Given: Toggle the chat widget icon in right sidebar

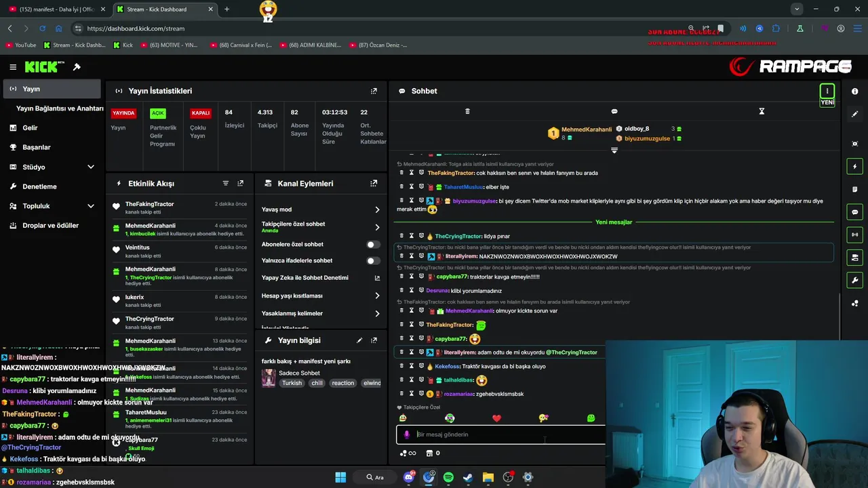Looking at the screenshot, I should tap(854, 212).
